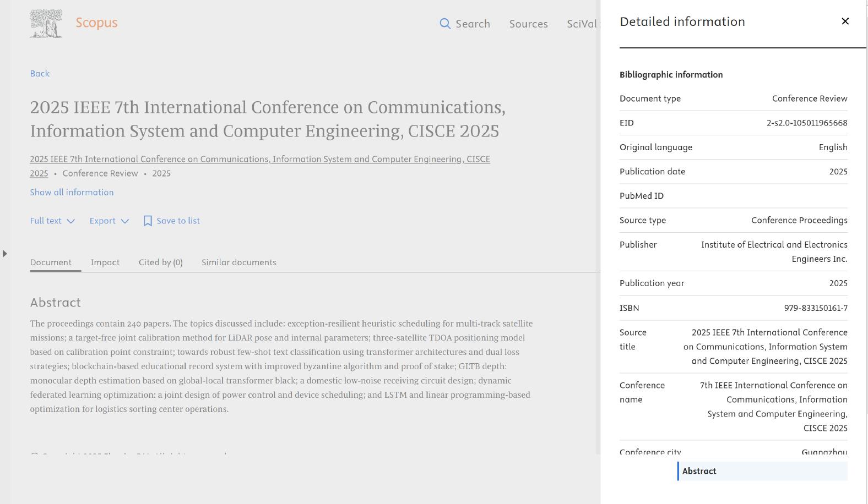Click the Scopus tree logo icon
Viewport: 868px width, 504px height.
(46, 24)
